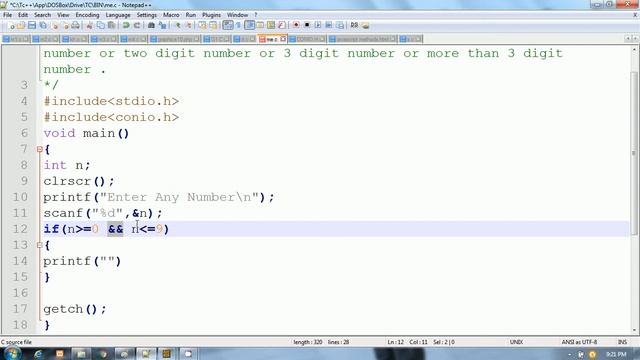Viewport: 640px width, 360px height.
Task: Open the Settings menu
Action: [147, 15]
